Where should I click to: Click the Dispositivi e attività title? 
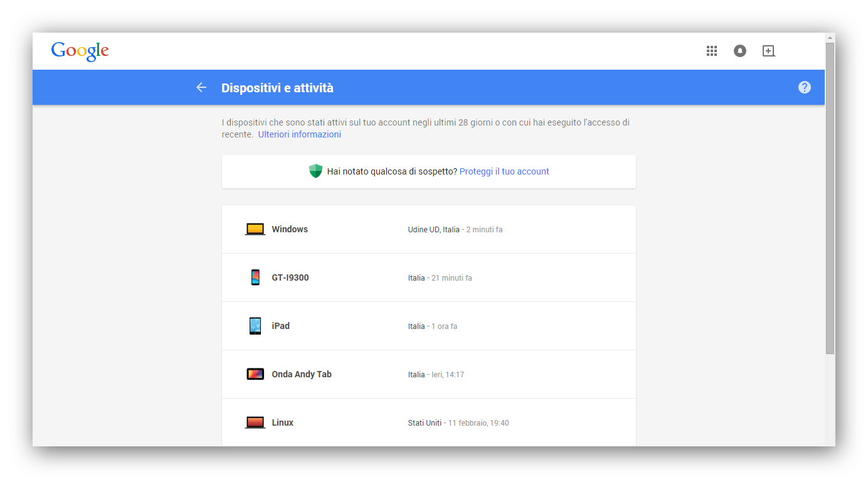(x=277, y=88)
